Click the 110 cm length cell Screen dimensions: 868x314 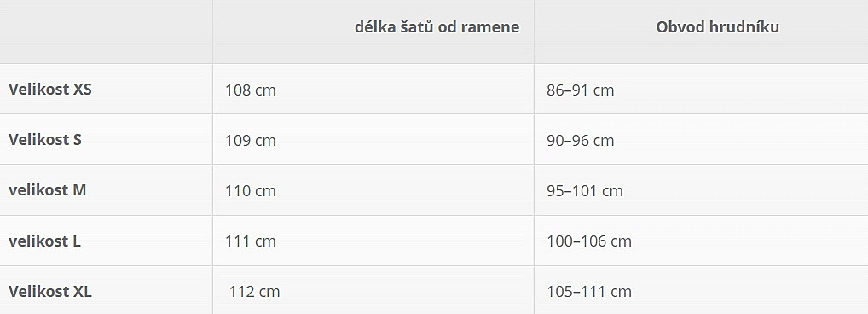coord(250,191)
